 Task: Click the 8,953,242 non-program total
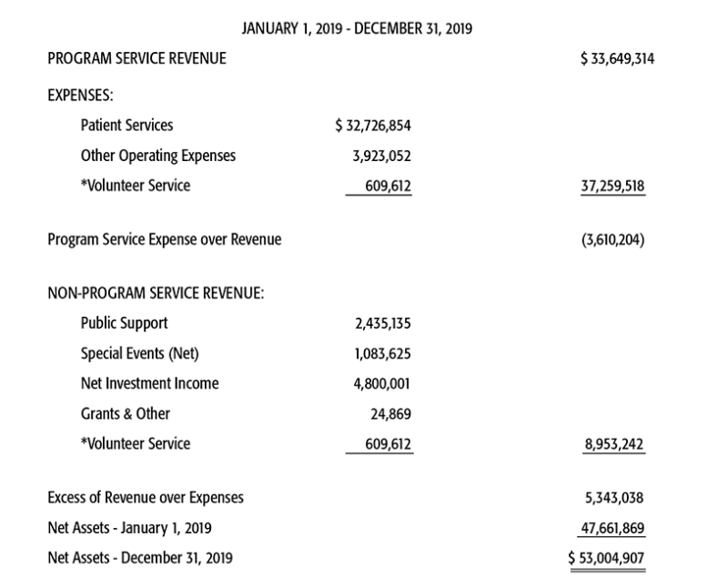pos(613,444)
